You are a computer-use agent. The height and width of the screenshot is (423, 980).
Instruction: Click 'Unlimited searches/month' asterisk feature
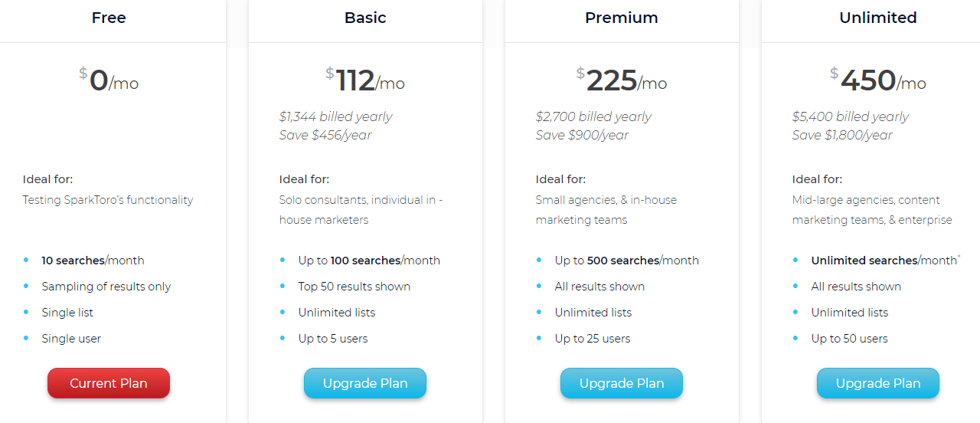point(886,261)
